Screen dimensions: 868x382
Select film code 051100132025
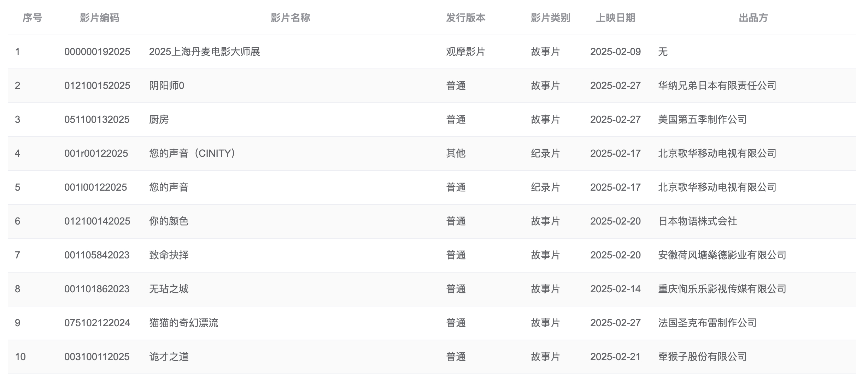[x=97, y=120]
